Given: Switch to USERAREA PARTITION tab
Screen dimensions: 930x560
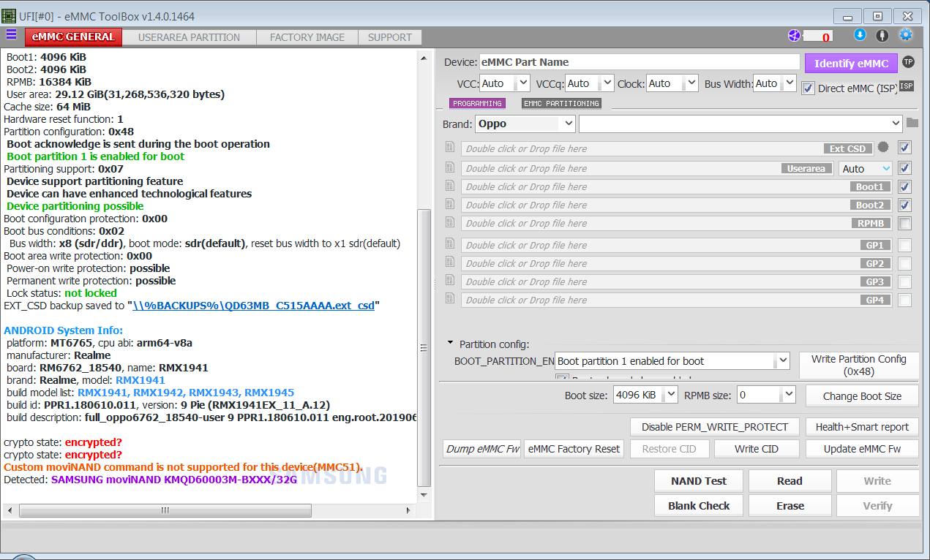Looking at the screenshot, I should pyautogui.click(x=189, y=37).
